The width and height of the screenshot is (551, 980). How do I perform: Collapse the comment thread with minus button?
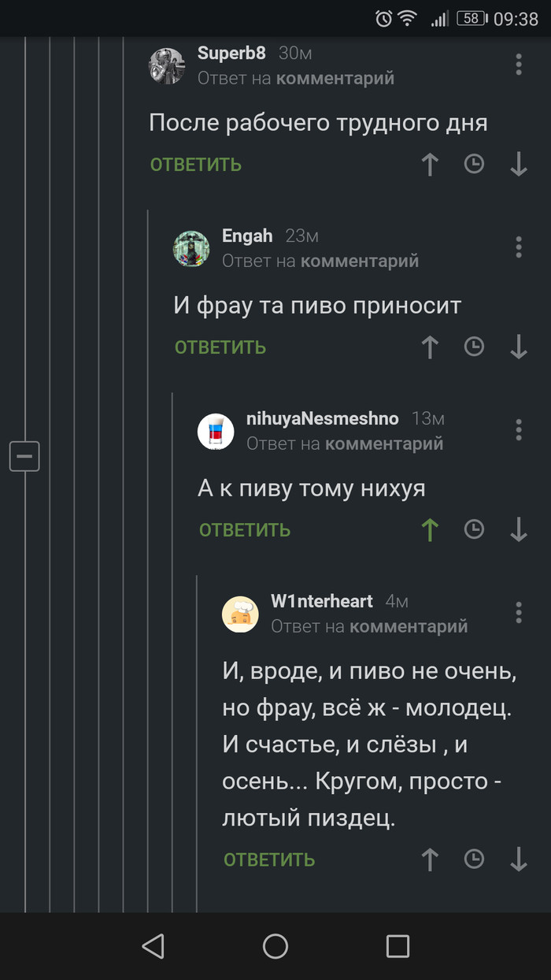pos(24,456)
